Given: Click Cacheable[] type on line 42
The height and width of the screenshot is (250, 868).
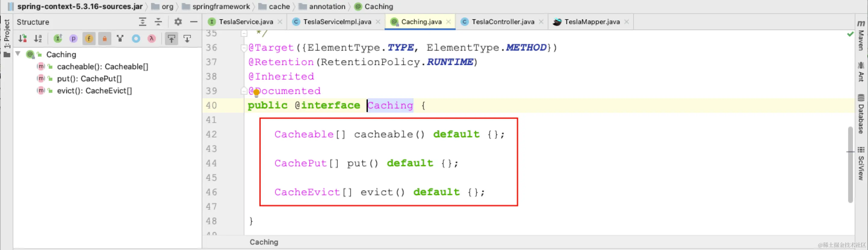Looking at the screenshot, I should 310,134.
